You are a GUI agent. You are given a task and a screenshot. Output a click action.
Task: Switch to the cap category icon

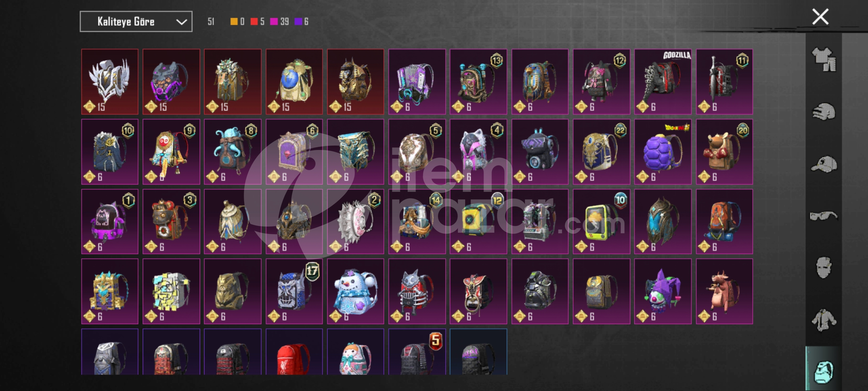tap(824, 164)
